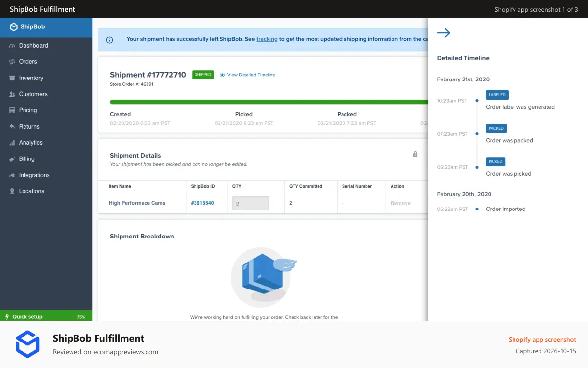Click the Locations pin icon
This screenshot has height=368, width=588.
point(12,191)
